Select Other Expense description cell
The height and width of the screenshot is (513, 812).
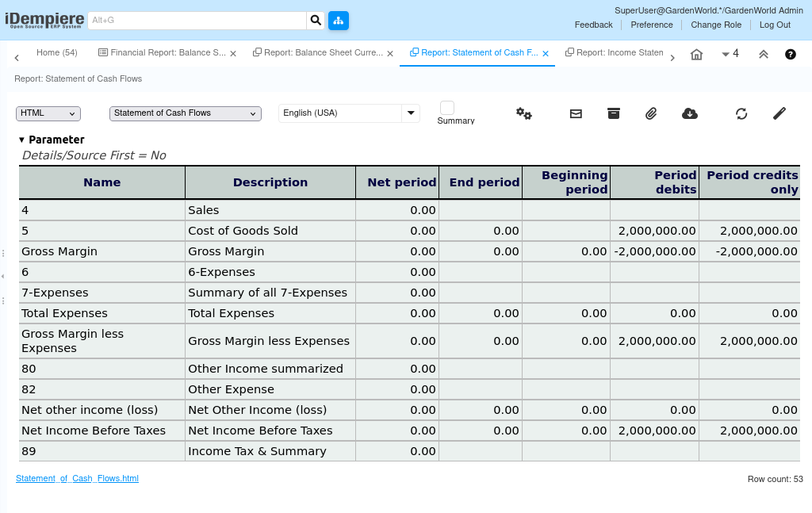click(270, 389)
